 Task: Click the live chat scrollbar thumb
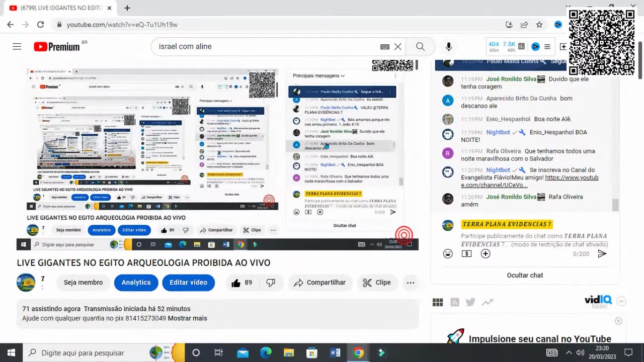[615, 205]
